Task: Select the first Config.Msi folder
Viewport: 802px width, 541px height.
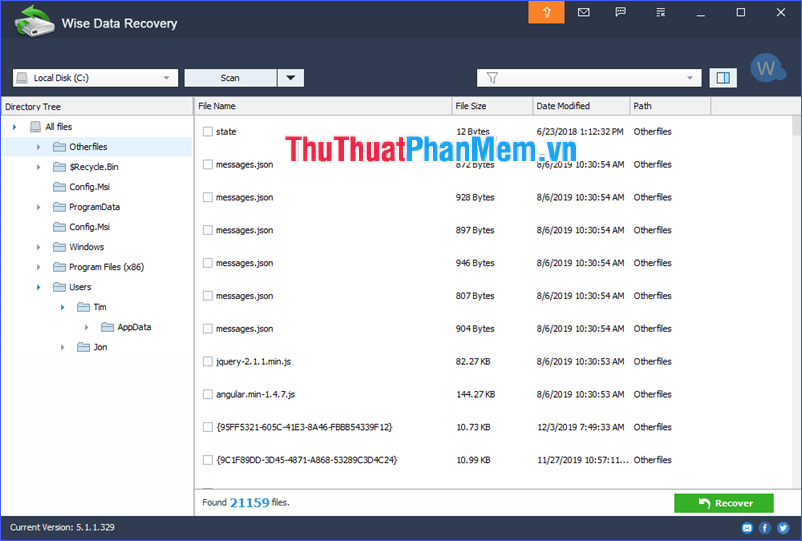Action: click(x=81, y=187)
